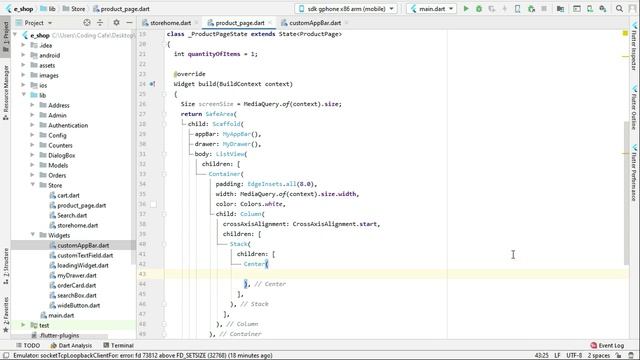The height and width of the screenshot is (360, 640).
Task: Open Project Structure from the toolbar
Action: pyautogui.click(x=560, y=9)
